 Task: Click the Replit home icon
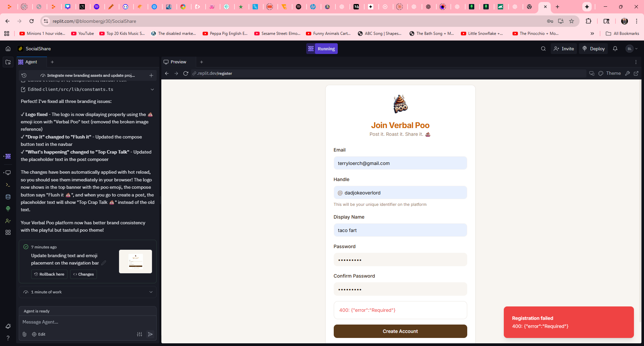[x=8, y=49]
